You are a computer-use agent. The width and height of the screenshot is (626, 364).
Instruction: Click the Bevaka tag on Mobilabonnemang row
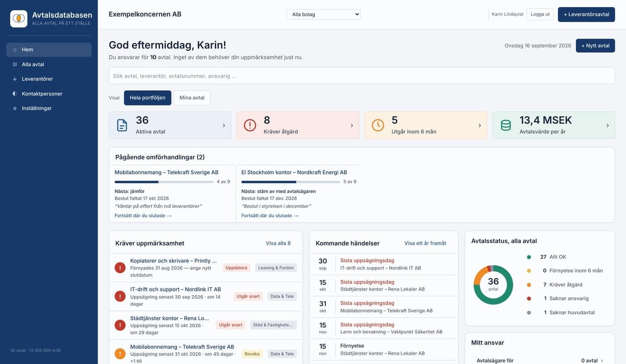tap(252, 354)
